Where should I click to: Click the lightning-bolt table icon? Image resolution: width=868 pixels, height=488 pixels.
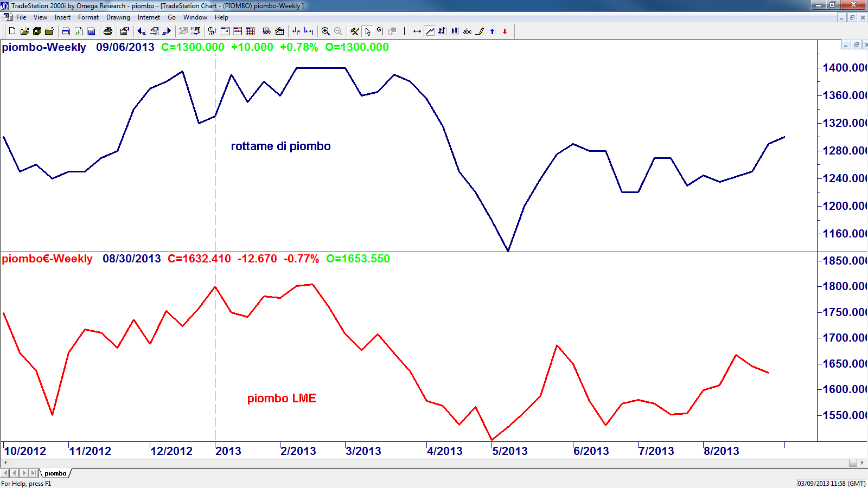[279, 31]
